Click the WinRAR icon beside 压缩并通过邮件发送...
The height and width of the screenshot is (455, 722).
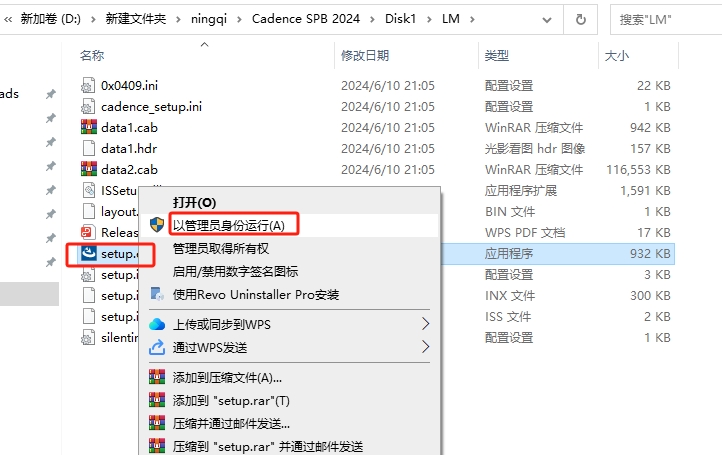(x=157, y=423)
